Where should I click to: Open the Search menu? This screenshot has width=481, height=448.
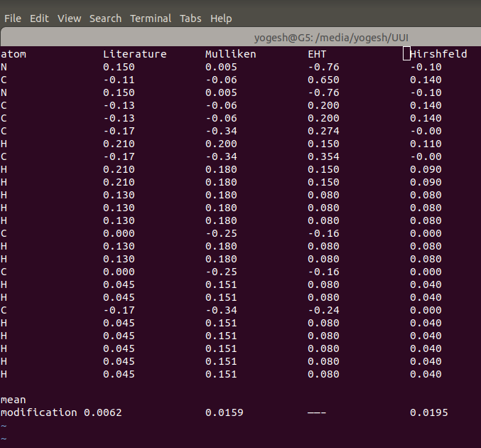pyautogui.click(x=105, y=18)
